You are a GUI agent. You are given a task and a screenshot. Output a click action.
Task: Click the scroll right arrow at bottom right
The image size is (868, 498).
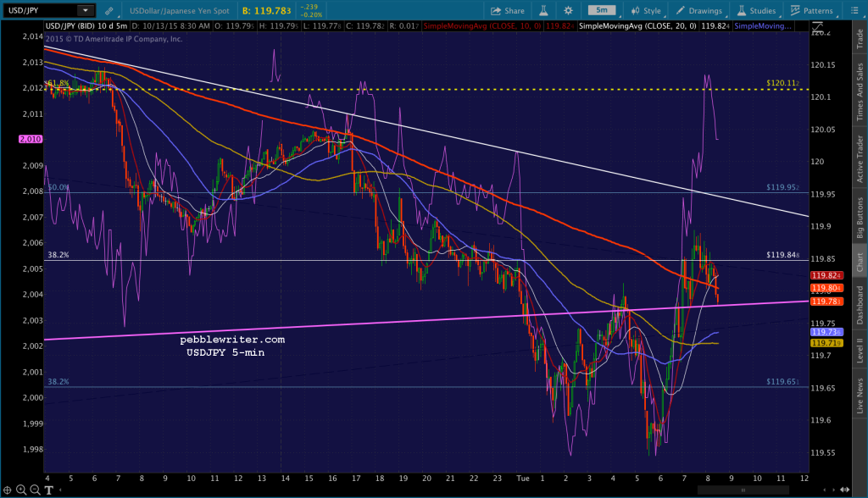tap(834, 490)
